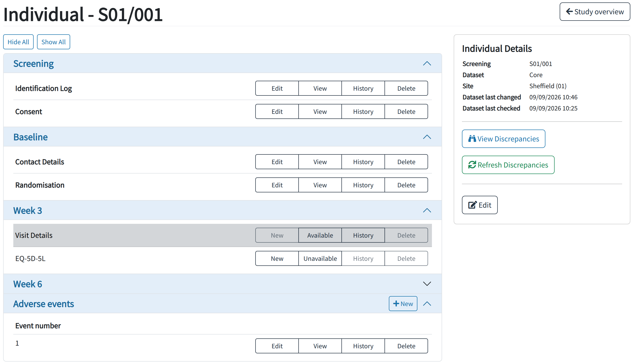Viewport: 633px width, 364px height.
Task: Open History for Contact Details
Action: click(x=363, y=162)
